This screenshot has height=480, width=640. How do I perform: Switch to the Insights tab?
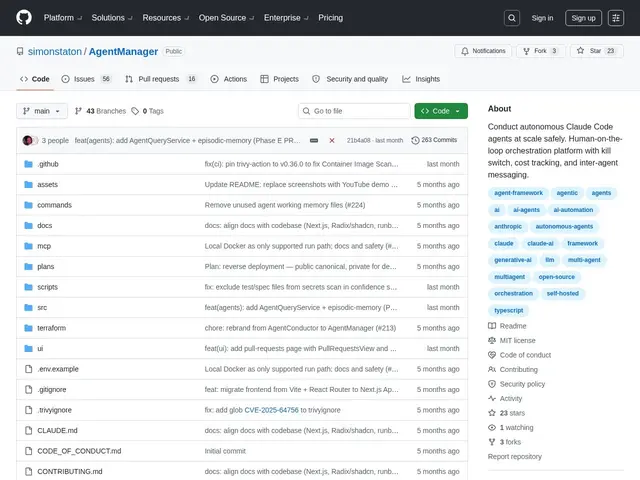tap(421, 79)
